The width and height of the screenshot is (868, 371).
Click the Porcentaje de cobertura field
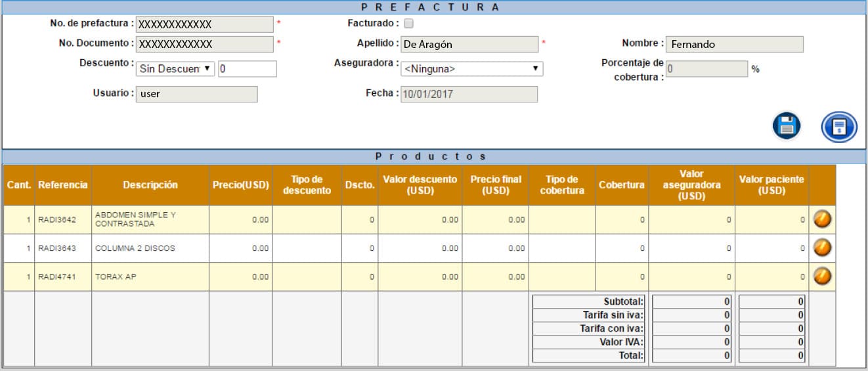coord(706,68)
